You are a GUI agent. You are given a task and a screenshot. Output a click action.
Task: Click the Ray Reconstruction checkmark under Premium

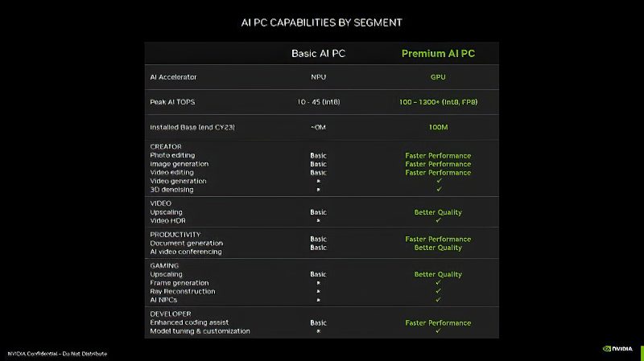pos(439,291)
